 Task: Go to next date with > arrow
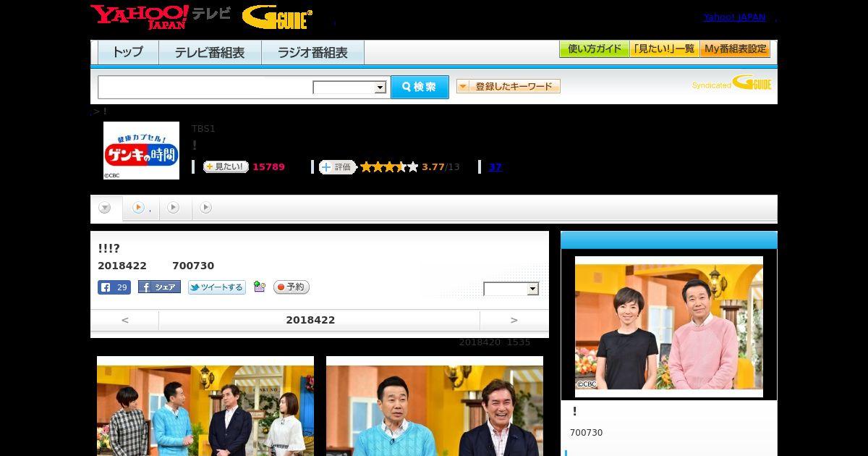coord(514,320)
